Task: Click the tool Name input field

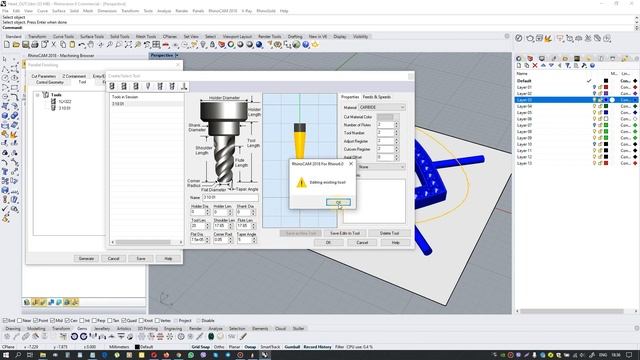Action: [x=230, y=198]
